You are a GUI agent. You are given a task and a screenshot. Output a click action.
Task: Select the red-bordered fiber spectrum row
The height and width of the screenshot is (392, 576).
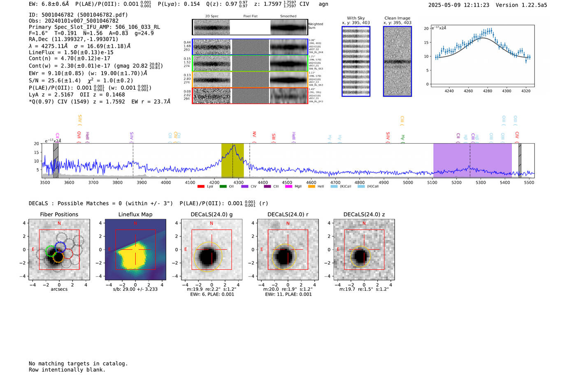[250, 95]
